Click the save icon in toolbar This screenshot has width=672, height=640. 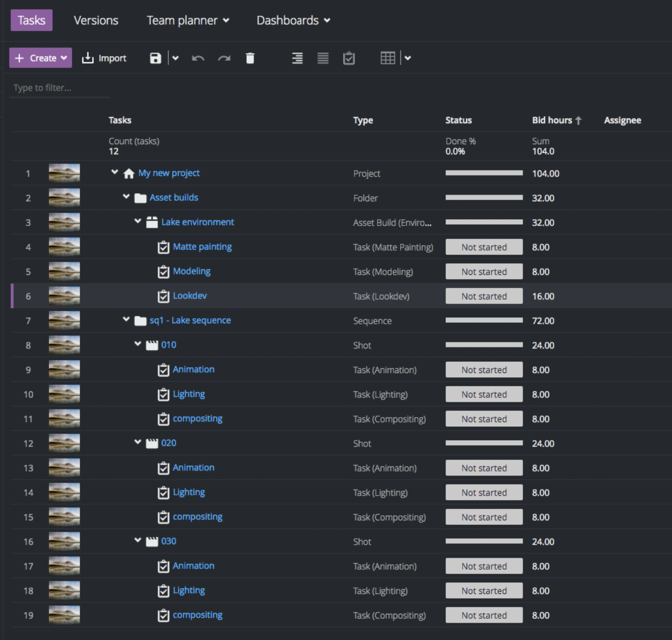click(156, 58)
